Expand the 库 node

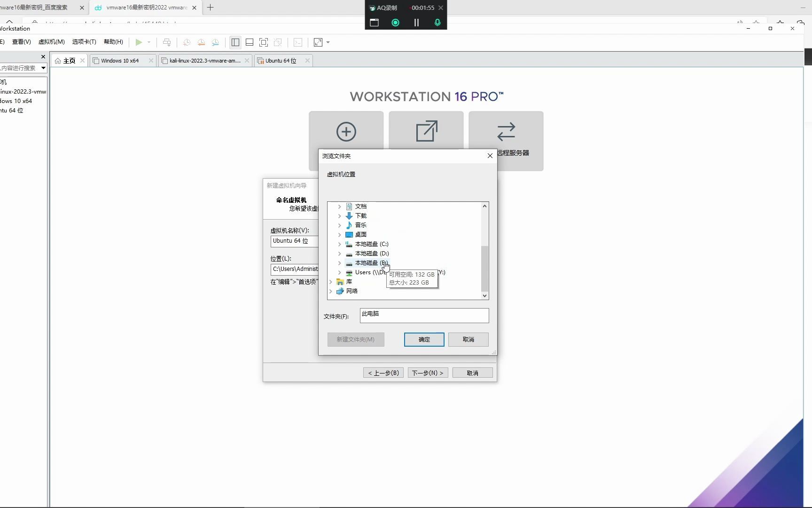[330, 282]
